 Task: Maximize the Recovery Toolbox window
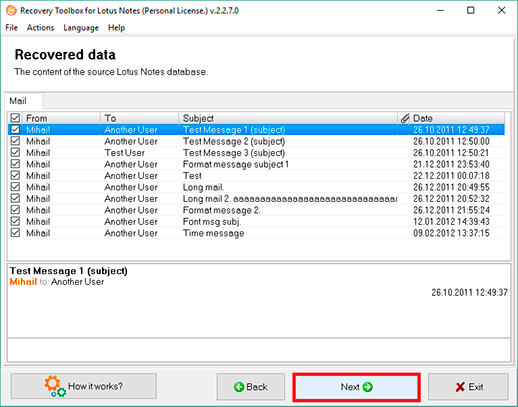pyautogui.click(x=470, y=11)
